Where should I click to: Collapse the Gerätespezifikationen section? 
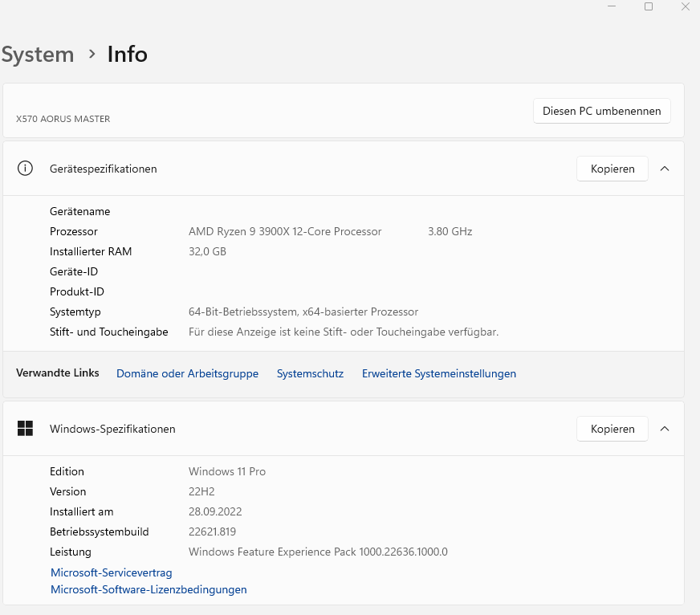coord(665,169)
